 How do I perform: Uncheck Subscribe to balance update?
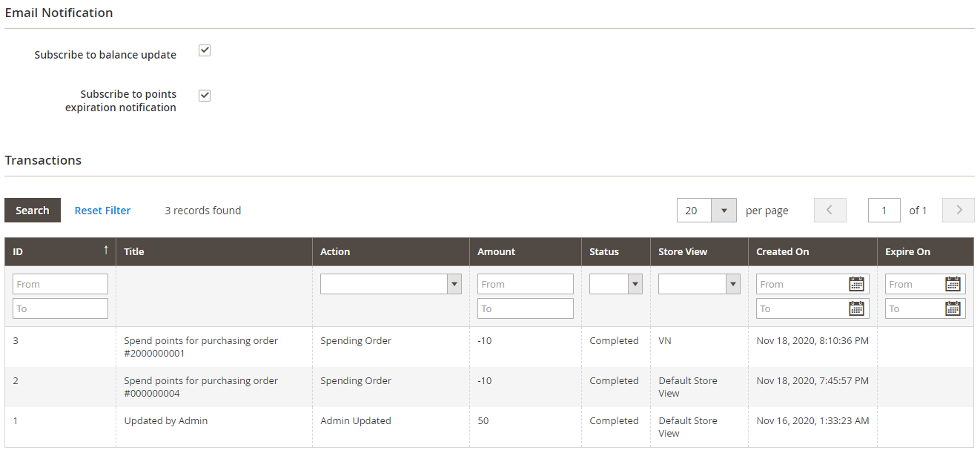[205, 50]
